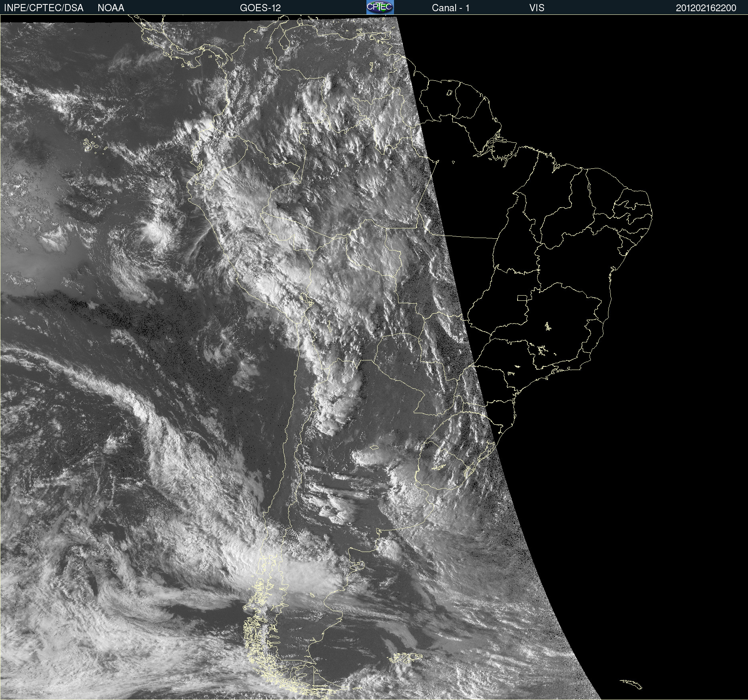The width and height of the screenshot is (748, 700).
Task: Click the VIS channel label
Action: click(537, 8)
